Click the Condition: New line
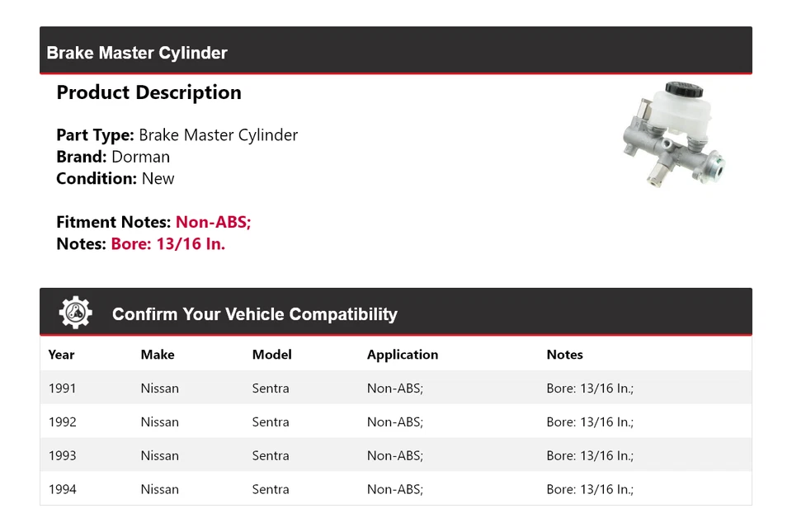 (115, 178)
